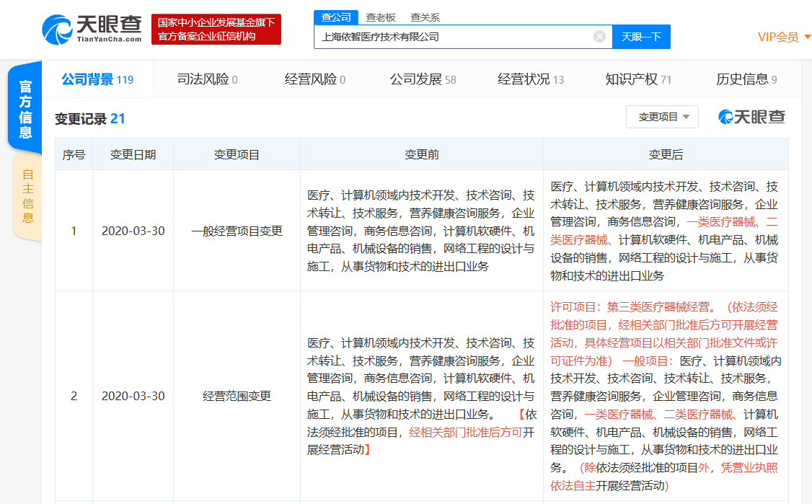Switch to 自主信息 side tab
The width and height of the screenshot is (812, 504).
click(27, 196)
